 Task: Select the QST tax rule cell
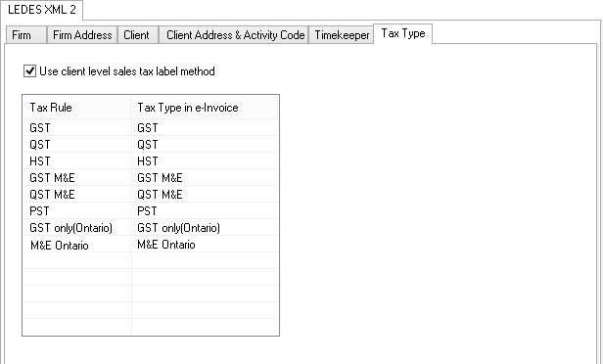(x=77, y=144)
